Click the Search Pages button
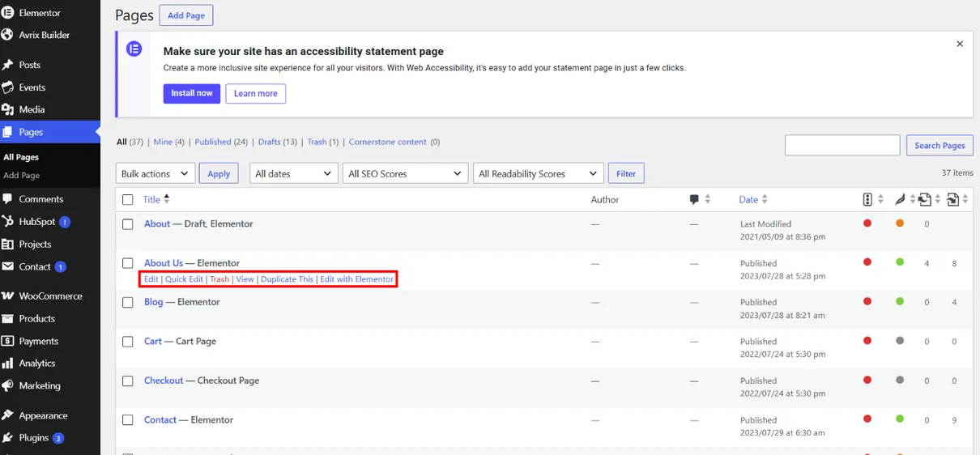The image size is (980, 455). [x=940, y=145]
